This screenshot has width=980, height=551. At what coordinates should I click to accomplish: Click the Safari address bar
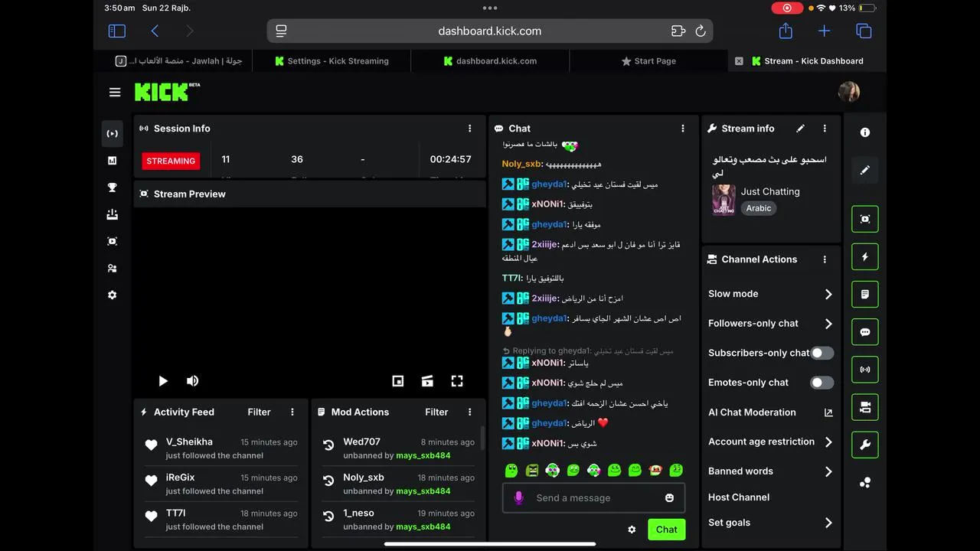(x=490, y=31)
